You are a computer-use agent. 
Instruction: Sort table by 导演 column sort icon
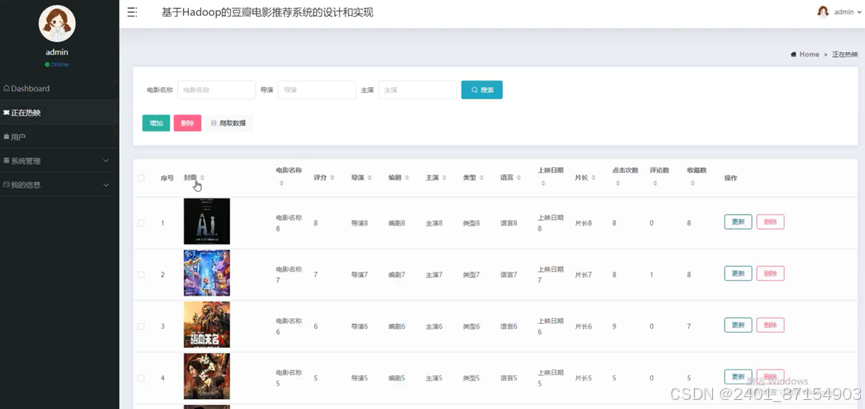click(x=369, y=178)
